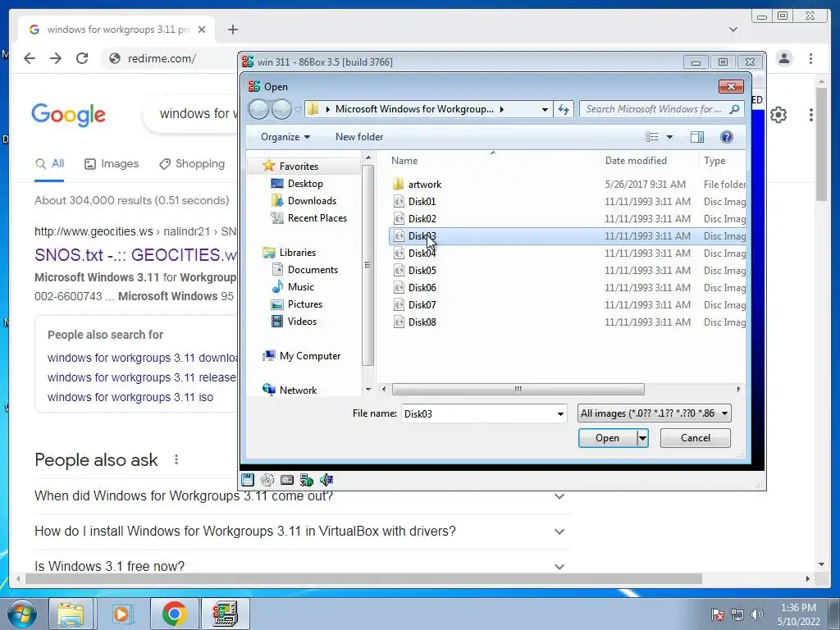The height and width of the screenshot is (630, 840).
Task: Open the All images file type dropdown
Action: [654, 413]
